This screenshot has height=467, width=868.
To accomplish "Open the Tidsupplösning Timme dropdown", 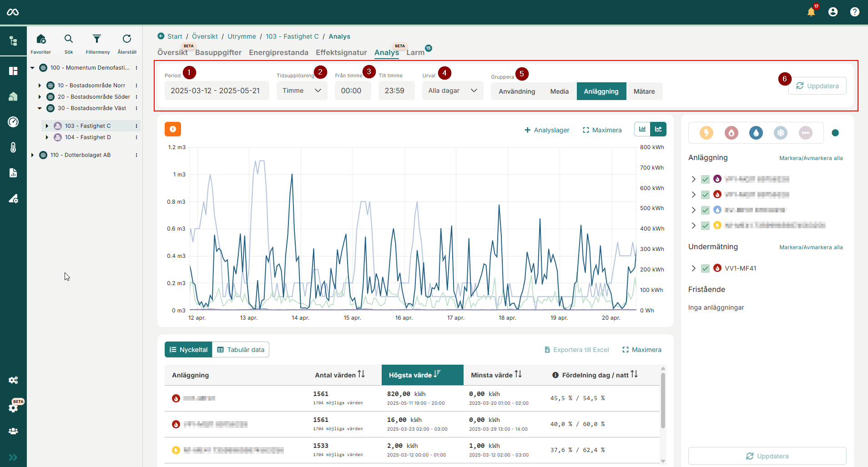I will pos(302,90).
